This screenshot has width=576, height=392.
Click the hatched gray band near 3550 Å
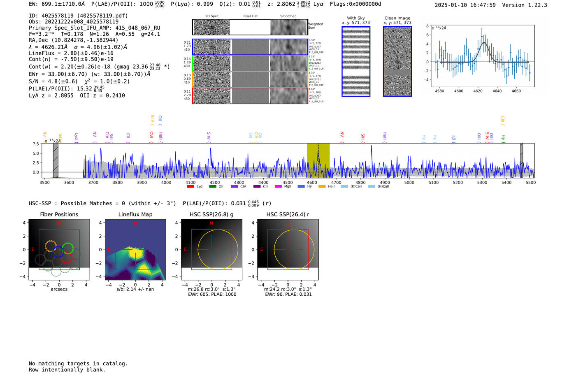click(x=56, y=160)
